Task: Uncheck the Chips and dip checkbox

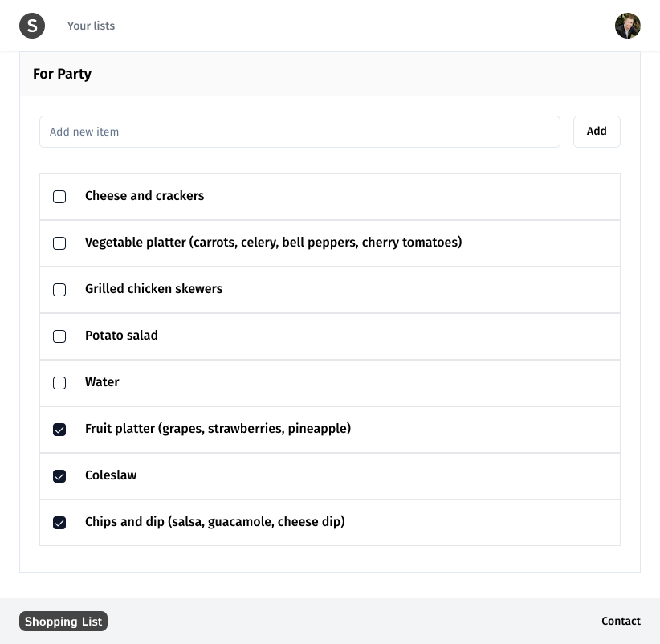Action: point(59,523)
